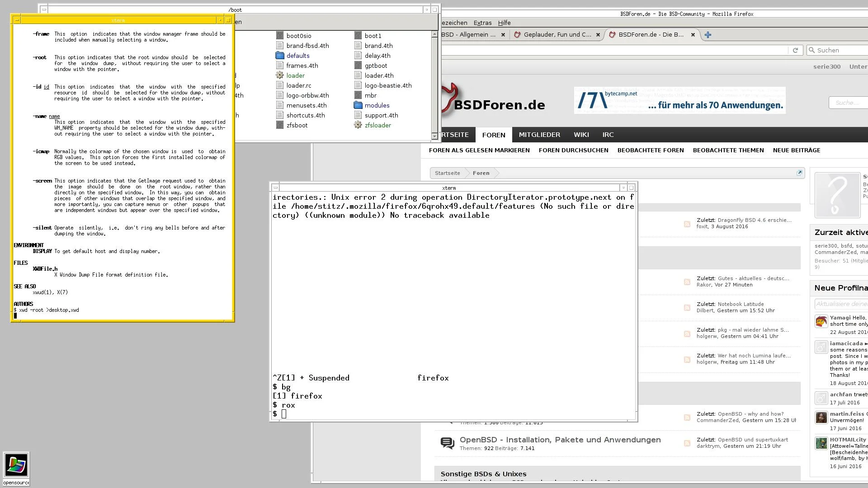Image resolution: width=868 pixels, height=488 pixels.
Task: Switch to Geplauder, Fun und C... tab
Action: [557, 34]
